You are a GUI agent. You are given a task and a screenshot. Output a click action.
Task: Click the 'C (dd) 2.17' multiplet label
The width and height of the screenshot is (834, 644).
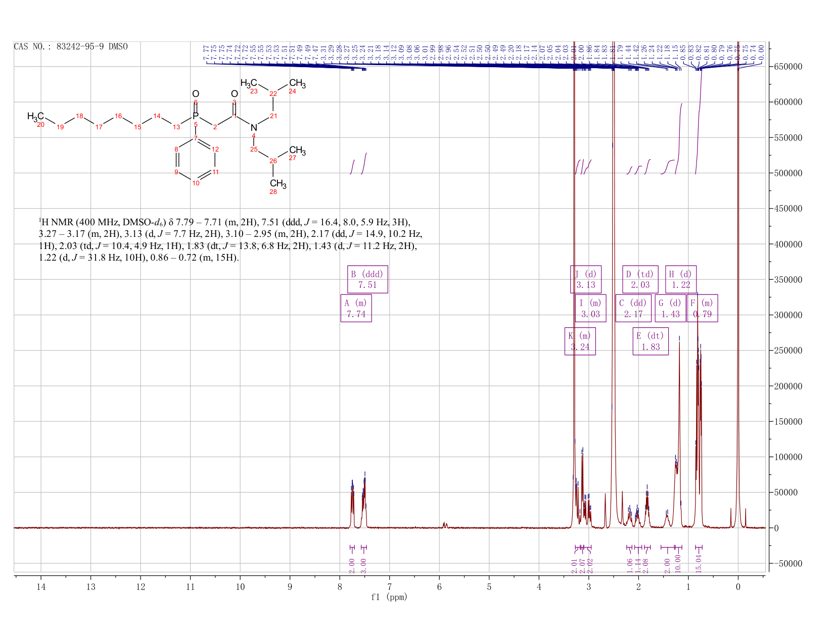pyautogui.click(x=633, y=308)
